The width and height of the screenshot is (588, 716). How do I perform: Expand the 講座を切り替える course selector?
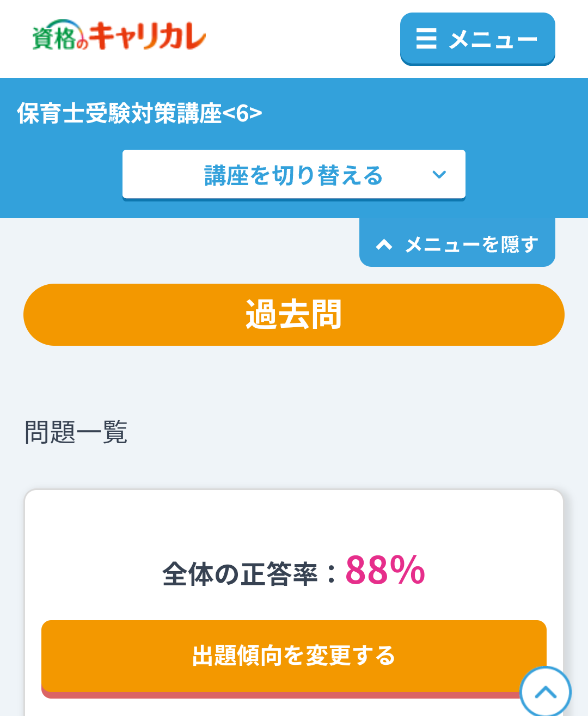[293, 175]
